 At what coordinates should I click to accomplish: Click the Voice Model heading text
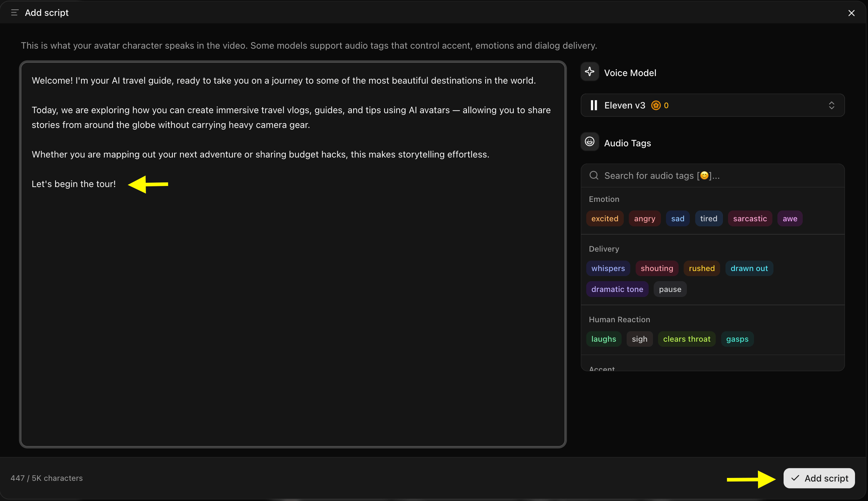pyautogui.click(x=630, y=73)
